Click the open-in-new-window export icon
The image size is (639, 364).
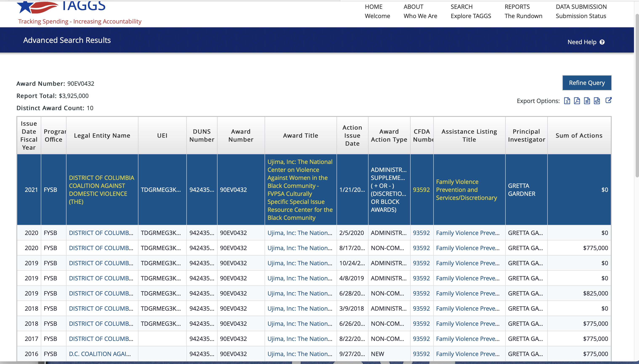point(609,100)
